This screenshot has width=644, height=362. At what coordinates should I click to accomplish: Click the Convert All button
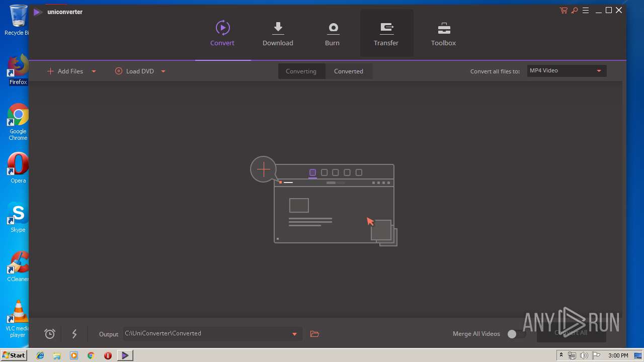click(x=571, y=333)
